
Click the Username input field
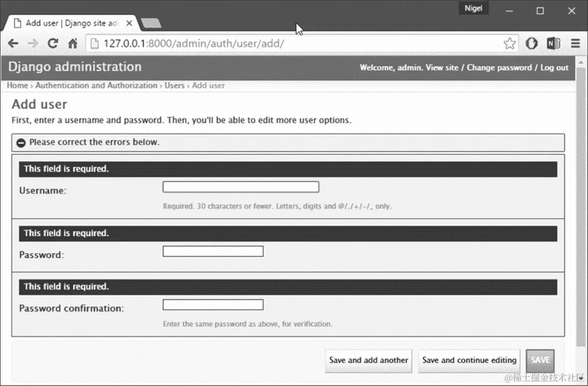pyautogui.click(x=241, y=187)
